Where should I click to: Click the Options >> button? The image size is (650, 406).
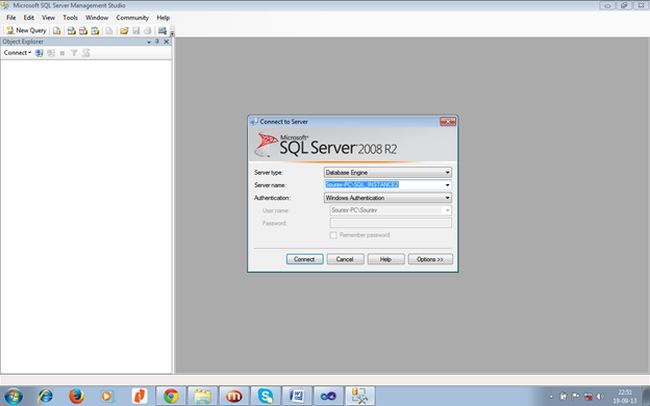[x=430, y=259]
